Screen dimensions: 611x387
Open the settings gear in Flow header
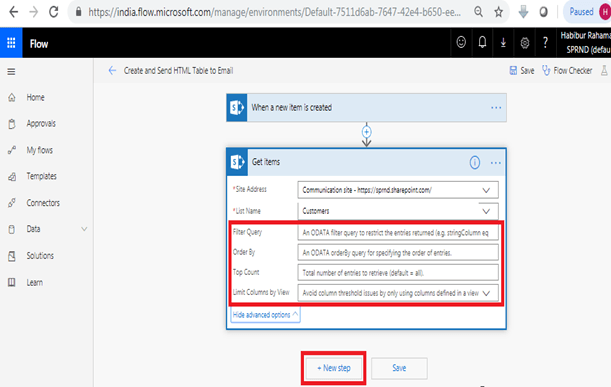(x=524, y=42)
